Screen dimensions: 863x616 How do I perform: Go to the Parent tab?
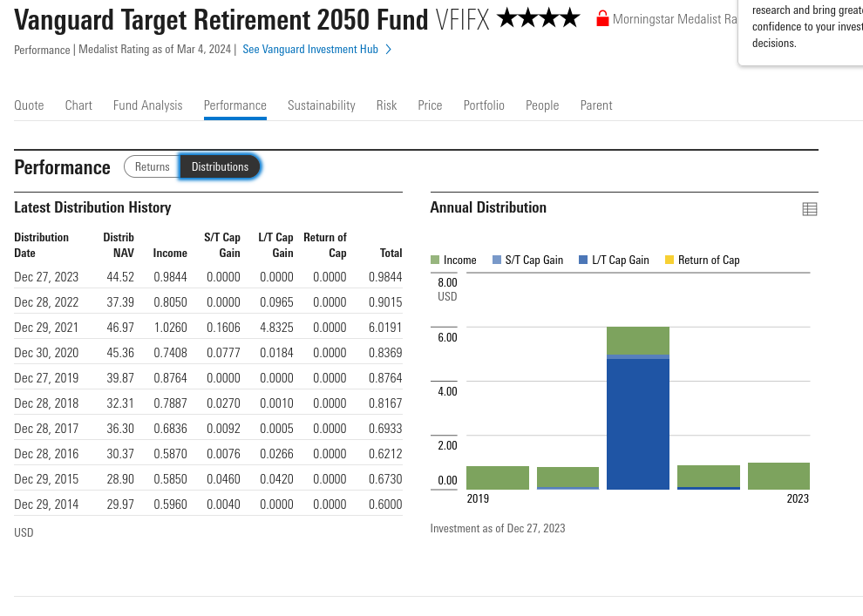coord(596,105)
